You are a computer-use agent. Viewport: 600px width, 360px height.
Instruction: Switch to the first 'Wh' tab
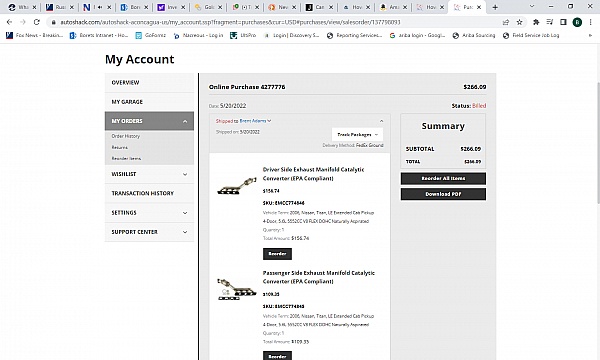pyautogui.click(x=22, y=7)
